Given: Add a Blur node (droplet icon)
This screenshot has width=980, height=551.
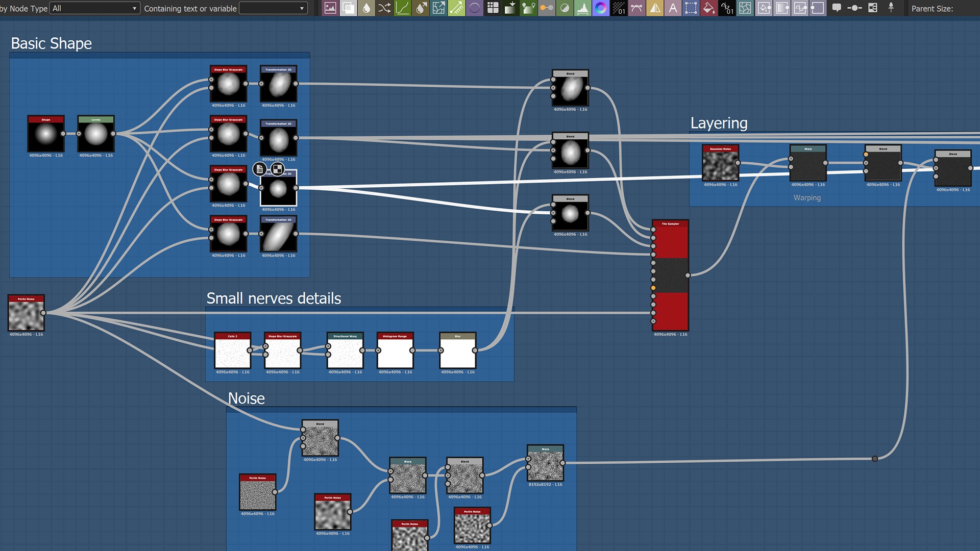Looking at the screenshot, I should pyautogui.click(x=366, y=8).
